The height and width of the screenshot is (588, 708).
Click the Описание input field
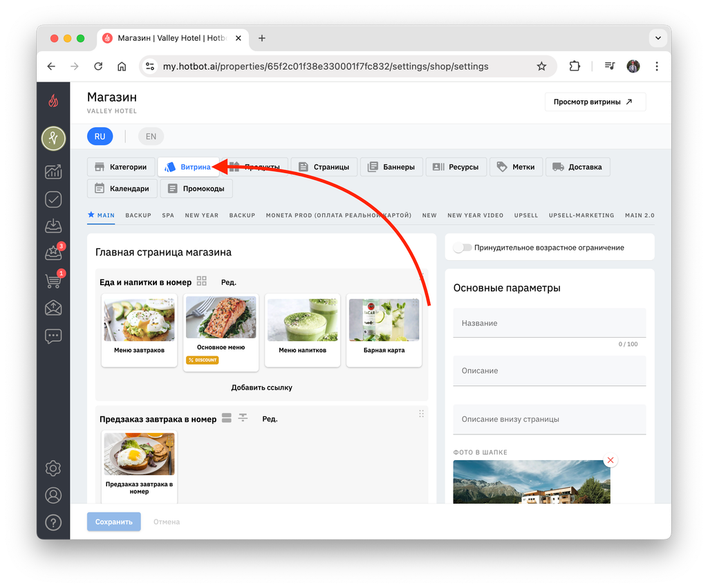550,370
